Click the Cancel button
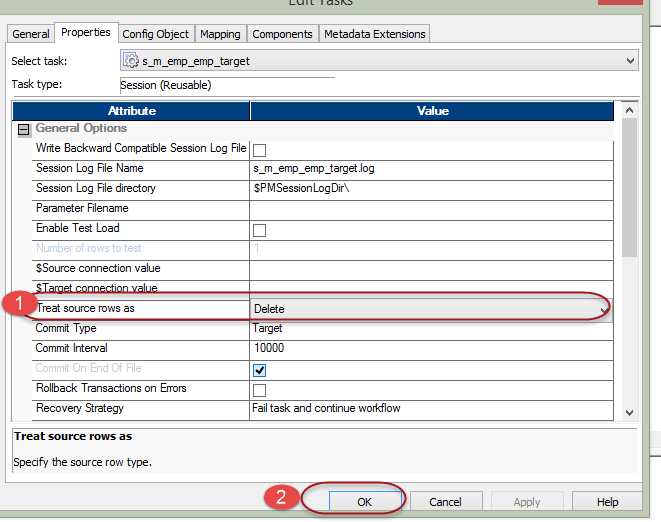Screen dimensions: 661x522 pyautogui.click(x=445, y=501)
